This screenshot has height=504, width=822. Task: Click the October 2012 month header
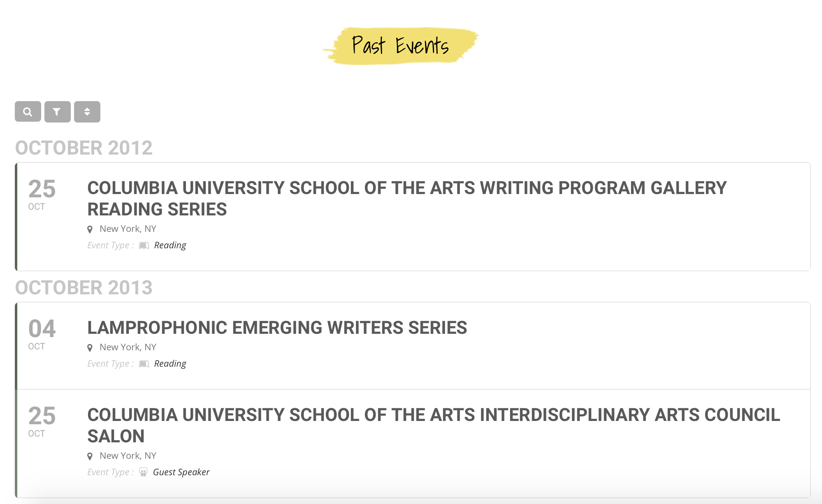coord(84,148)
